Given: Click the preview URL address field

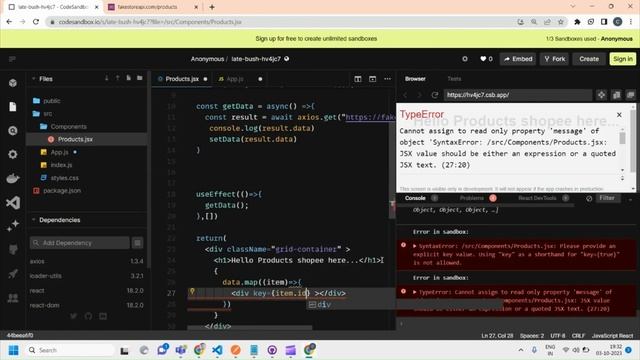Looking at the screenshot, I should [518, 95].
